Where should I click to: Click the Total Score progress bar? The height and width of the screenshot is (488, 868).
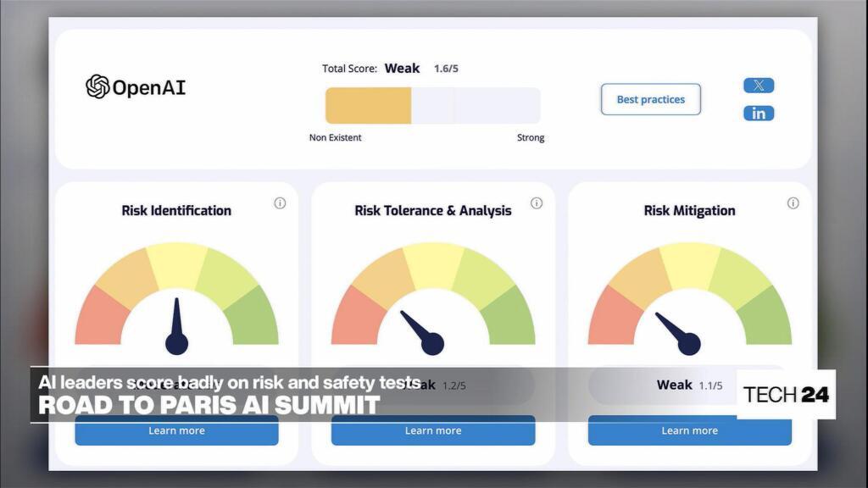tap(432, 106)
